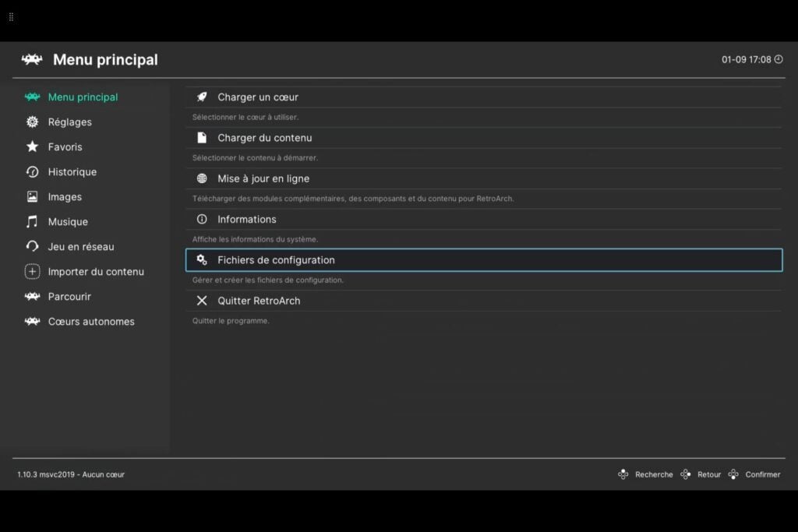Click the gear icon beside Réglages
Image resolution: width=798 pixels, height=532 pixels.
32,122
